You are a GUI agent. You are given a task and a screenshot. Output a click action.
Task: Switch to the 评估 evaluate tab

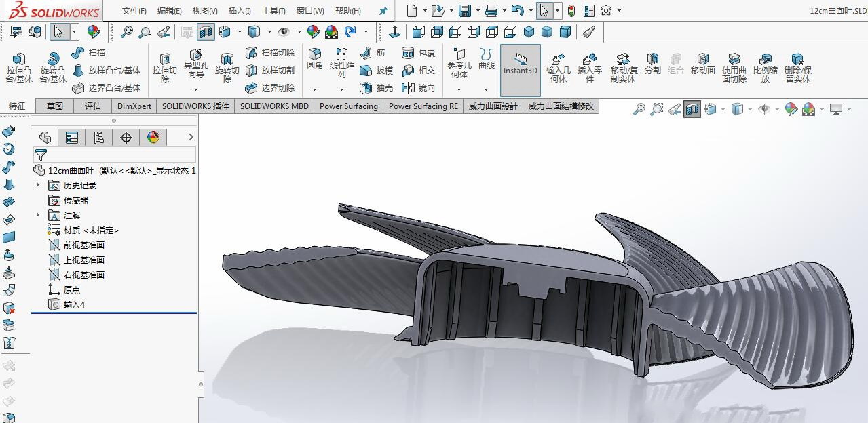tap(93, 106)
